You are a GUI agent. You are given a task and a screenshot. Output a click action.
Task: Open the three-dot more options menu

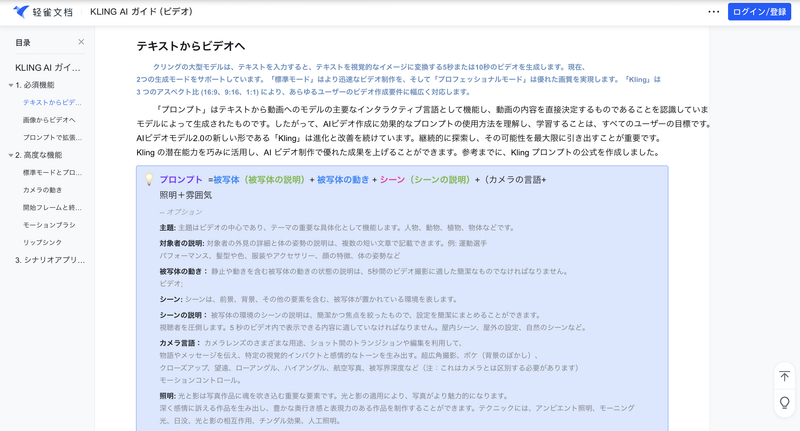(713, 12)
